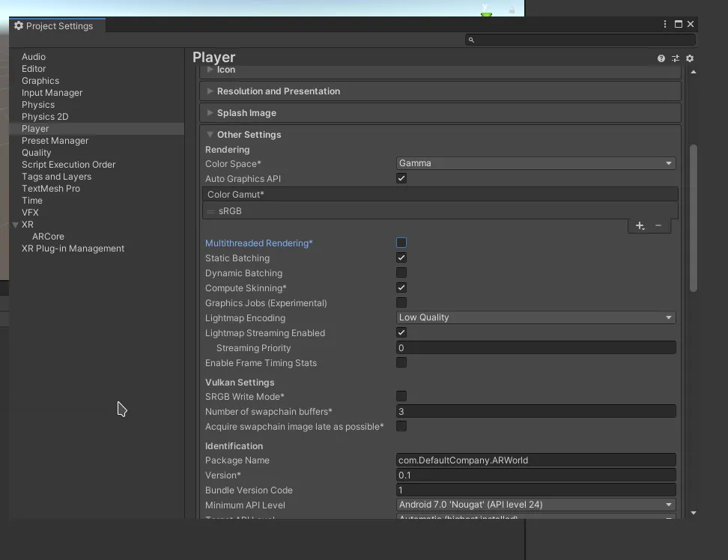Toggle Compute Skinning checkbox
This screenshot has height=560, width=728.
click(x=401, y=287)
